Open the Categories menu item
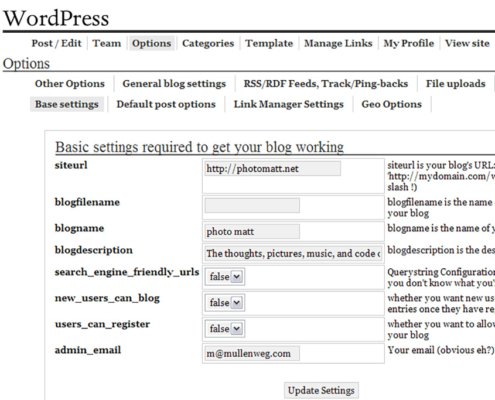The height and width of the screenshot is (400, 495). pos(208,43)
